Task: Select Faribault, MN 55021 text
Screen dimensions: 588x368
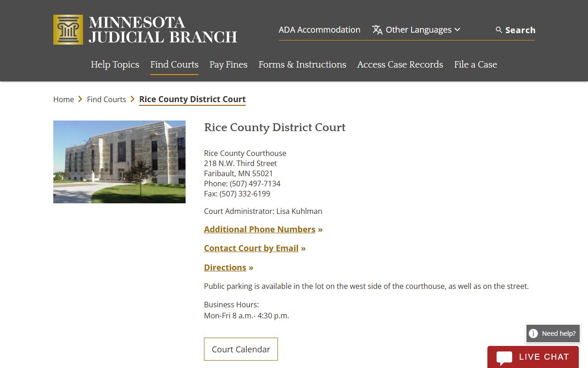Action: click(238, 173)
